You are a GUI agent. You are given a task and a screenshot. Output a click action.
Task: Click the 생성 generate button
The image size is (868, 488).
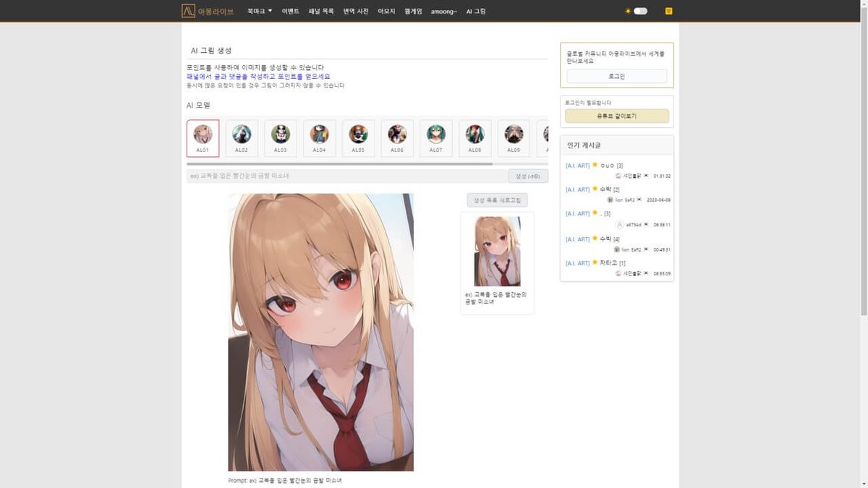tap(528, 176)
